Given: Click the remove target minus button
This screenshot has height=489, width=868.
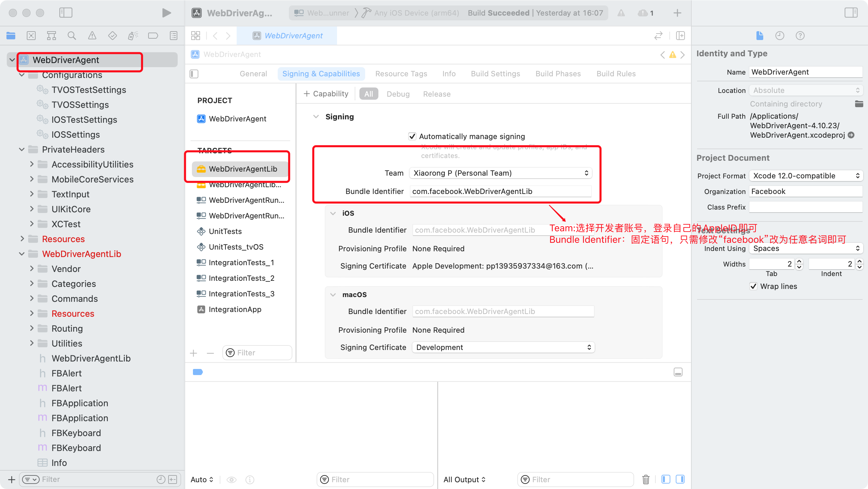Looking at the screenshot, I should click(x=210, y=353).
